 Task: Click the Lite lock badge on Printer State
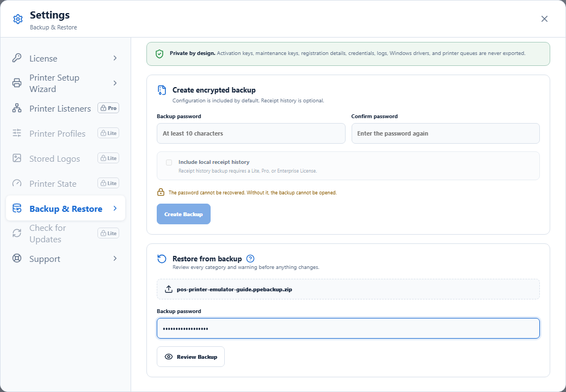(108, 183)
